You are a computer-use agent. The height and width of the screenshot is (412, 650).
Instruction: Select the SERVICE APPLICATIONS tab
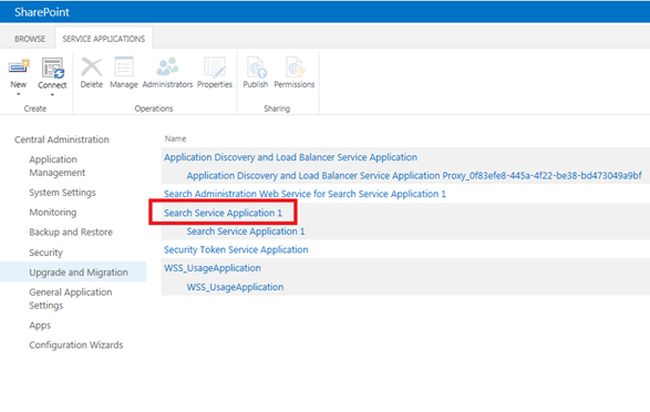pos(104,39)
